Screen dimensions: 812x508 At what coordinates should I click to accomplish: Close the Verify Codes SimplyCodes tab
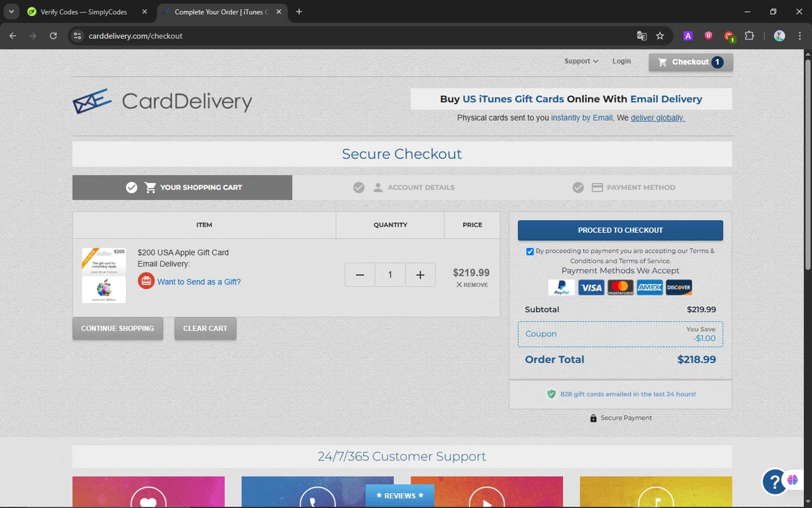tap(145, 11)
